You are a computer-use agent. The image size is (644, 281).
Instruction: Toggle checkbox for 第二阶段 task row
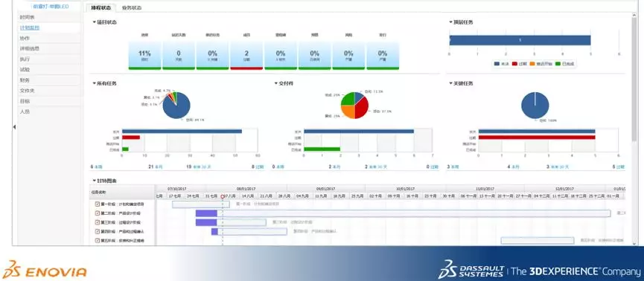(x=98, y=213)
